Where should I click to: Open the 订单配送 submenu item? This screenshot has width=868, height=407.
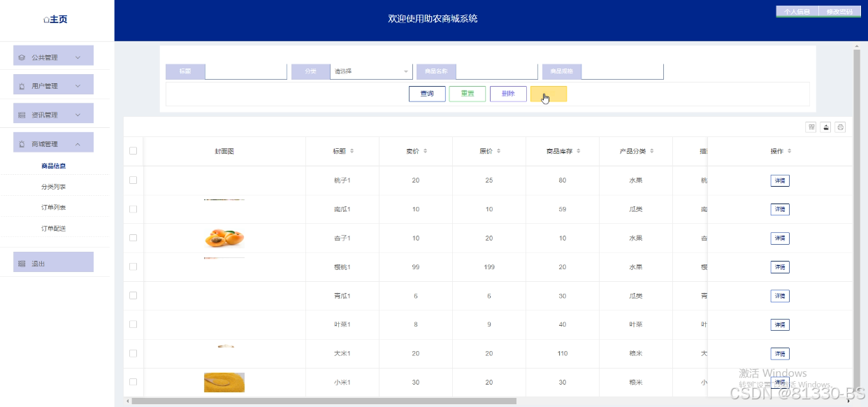pyautogui.click(x=53, y=229)
